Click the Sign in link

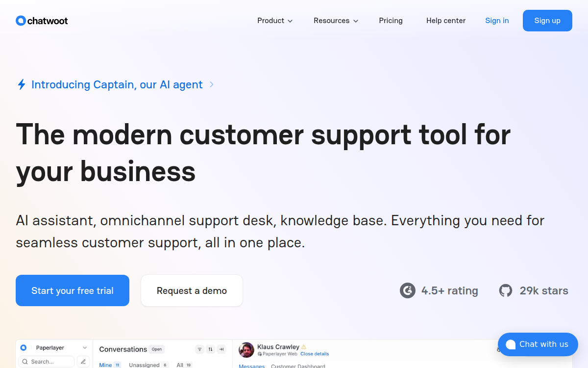coord(497,21)
